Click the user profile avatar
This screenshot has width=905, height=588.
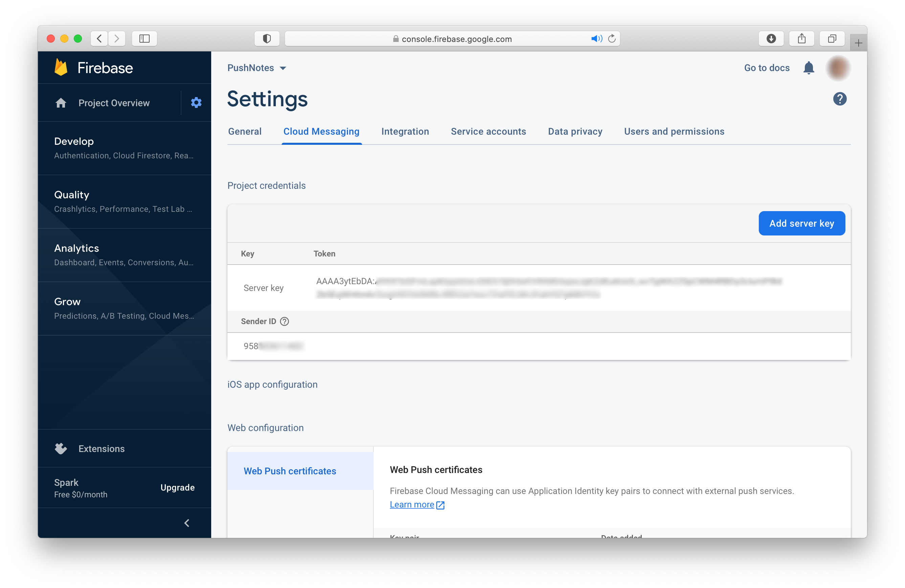point(838,68)
